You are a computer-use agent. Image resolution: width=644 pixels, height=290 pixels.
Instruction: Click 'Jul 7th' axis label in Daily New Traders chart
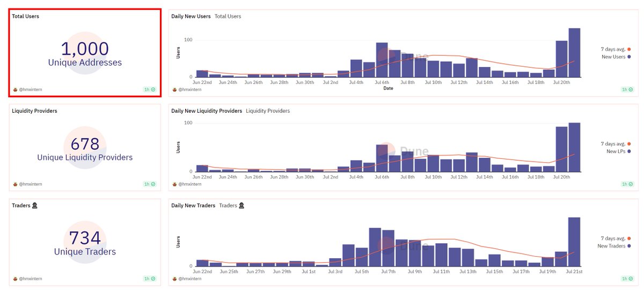pyautogui.click(x=388, y=272)
